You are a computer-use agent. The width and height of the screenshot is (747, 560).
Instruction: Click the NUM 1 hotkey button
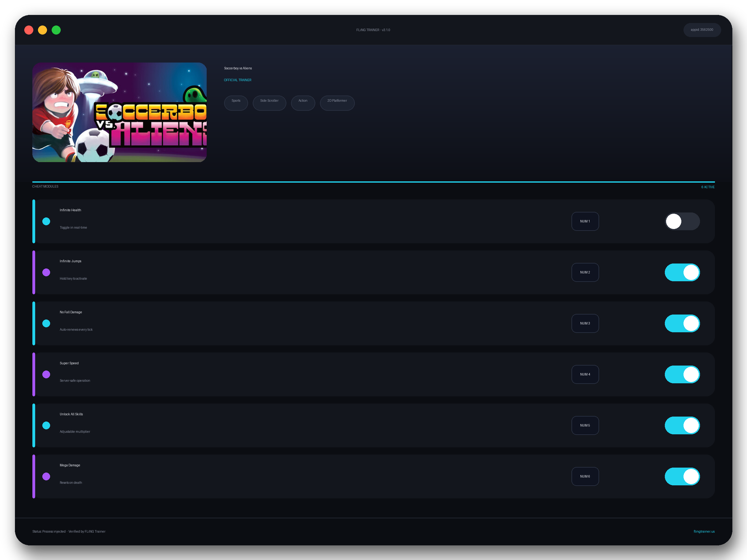pyautogui.click(x=585, y=222)
